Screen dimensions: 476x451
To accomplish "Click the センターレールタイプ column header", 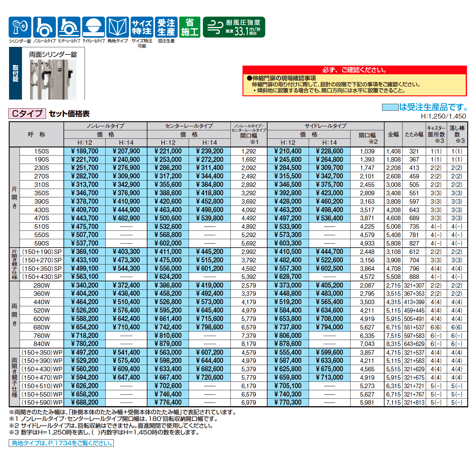I will [189, 126].
